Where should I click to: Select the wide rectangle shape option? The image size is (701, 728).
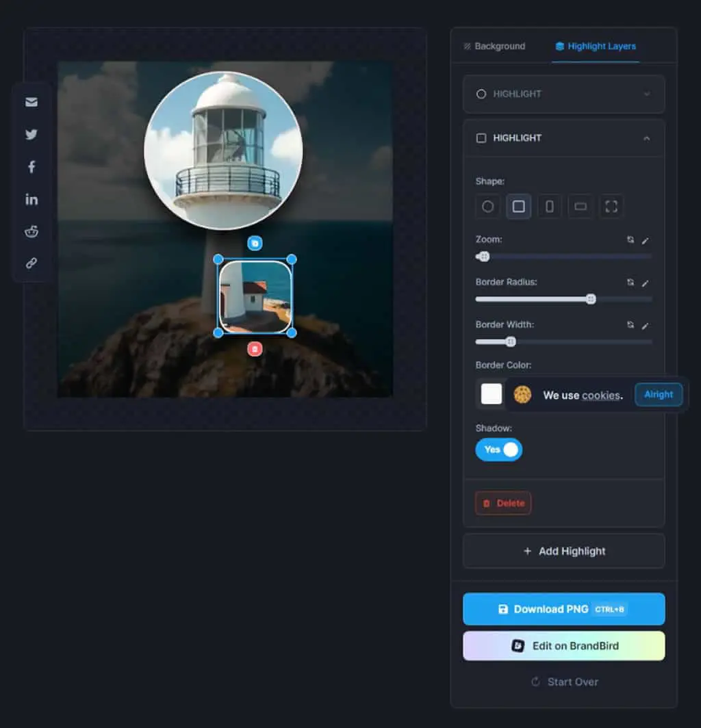pos(581,206)
